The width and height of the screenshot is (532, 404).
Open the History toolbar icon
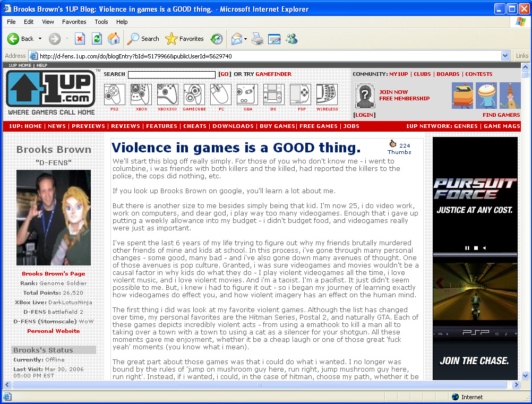(x=217, y=39)
